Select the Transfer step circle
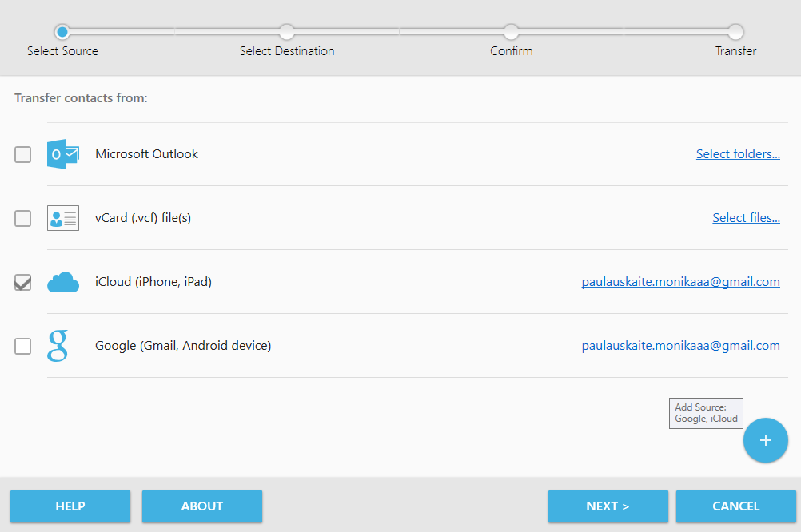This screenshot has width=801, height=532. tap(735, 32)
